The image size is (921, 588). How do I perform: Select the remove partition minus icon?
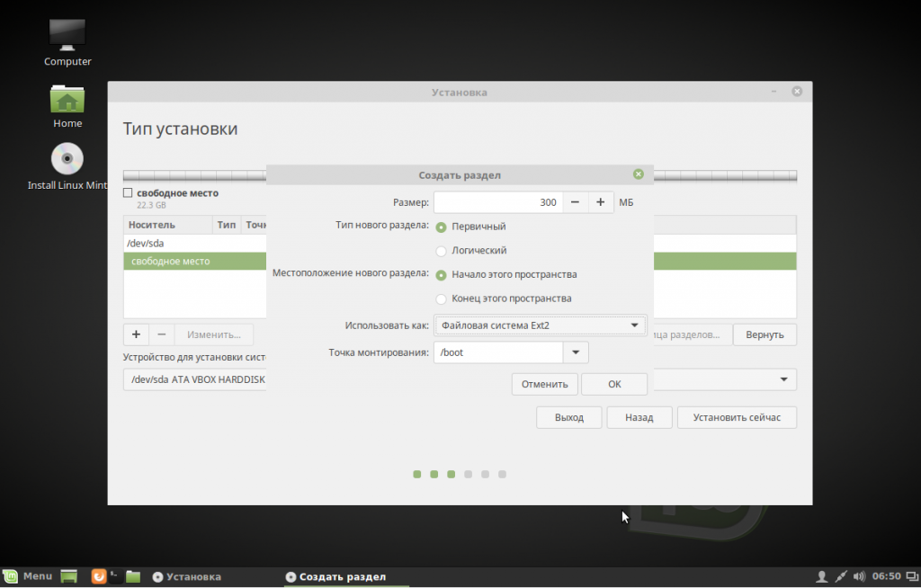coord(162,334)
